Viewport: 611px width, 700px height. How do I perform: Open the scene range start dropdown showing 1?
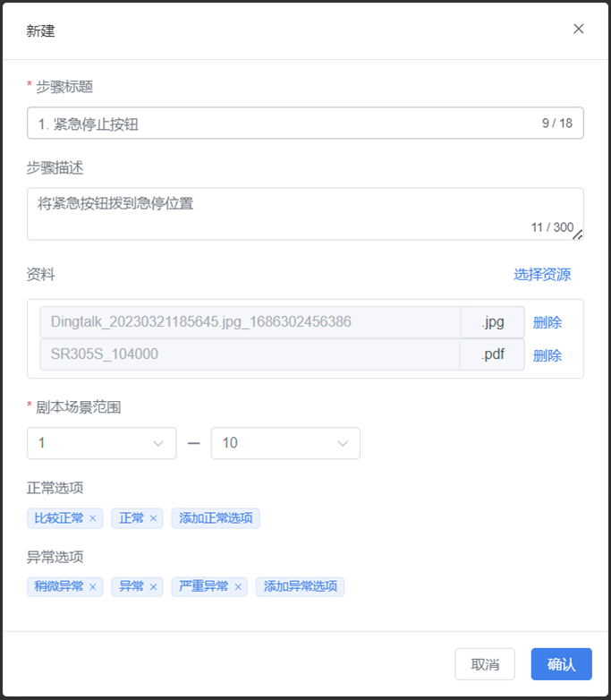(x=102, y=443)
